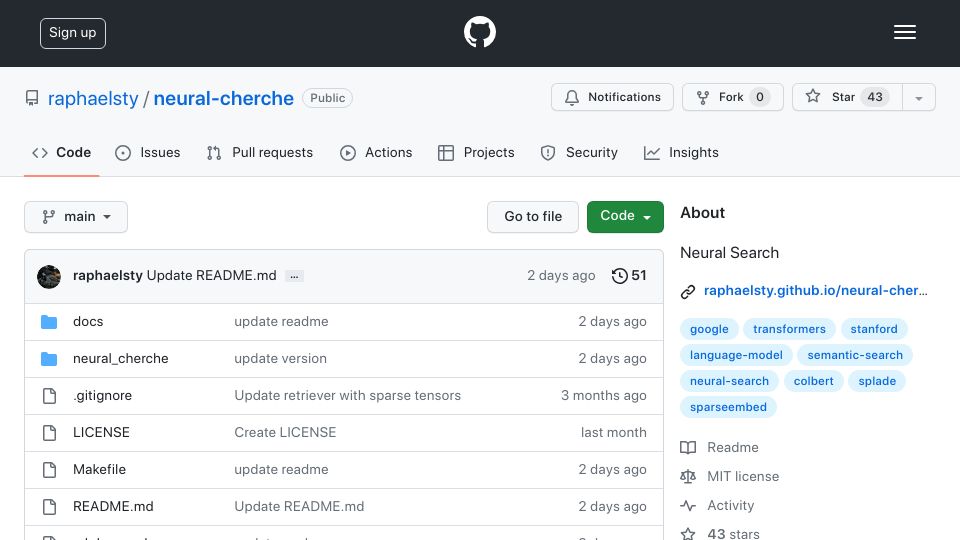The image size is (960, 540).
Task: Open the neural_cherche folder
Action: (121, 358)
